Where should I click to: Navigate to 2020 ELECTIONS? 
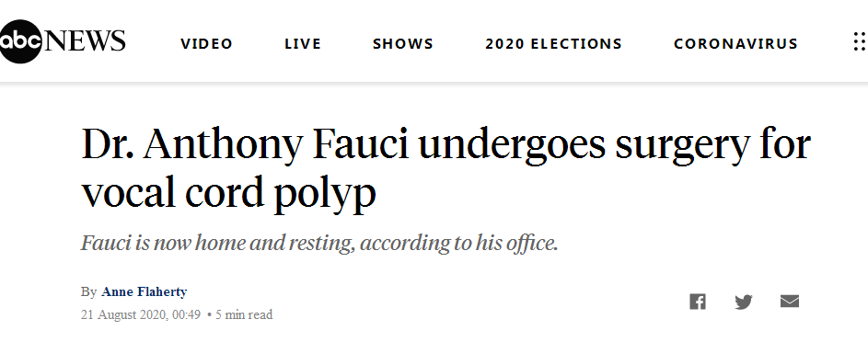tap(553, 43)
